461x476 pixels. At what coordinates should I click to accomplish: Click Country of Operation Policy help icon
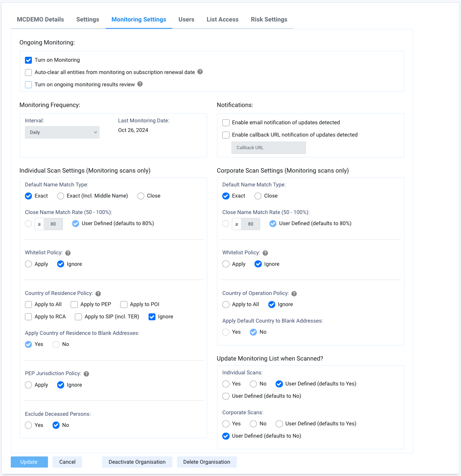pyautogui.click(x=294, y=293)
